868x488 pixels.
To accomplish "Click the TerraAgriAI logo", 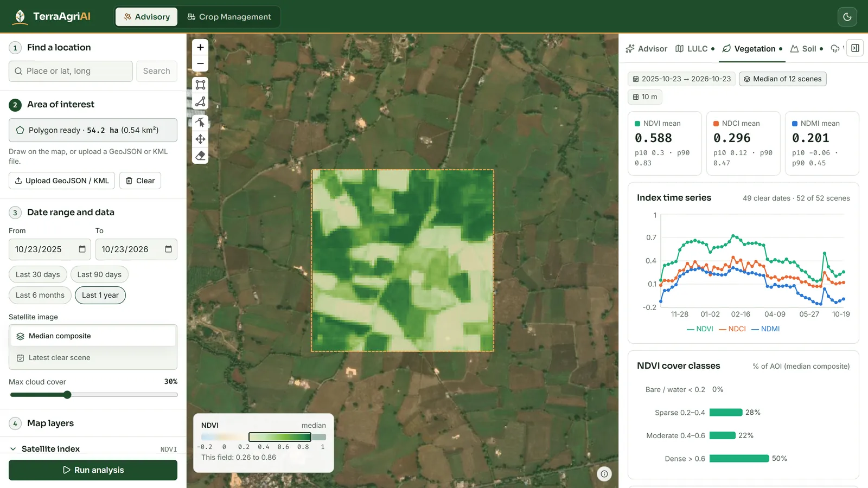I will 52,17.
